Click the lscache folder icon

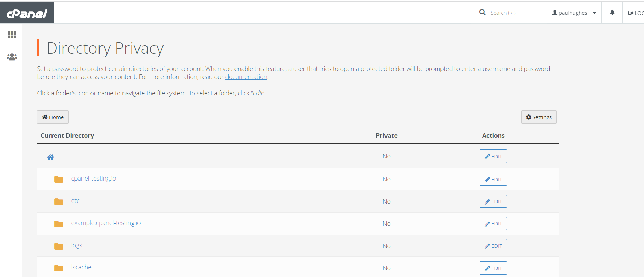coord(58,268)
